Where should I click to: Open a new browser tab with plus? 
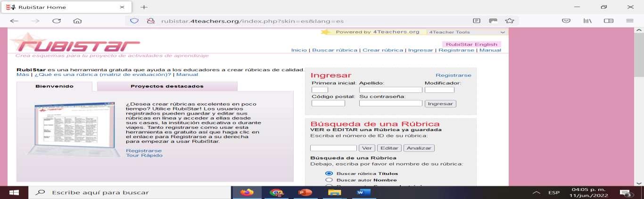[144, 7]
